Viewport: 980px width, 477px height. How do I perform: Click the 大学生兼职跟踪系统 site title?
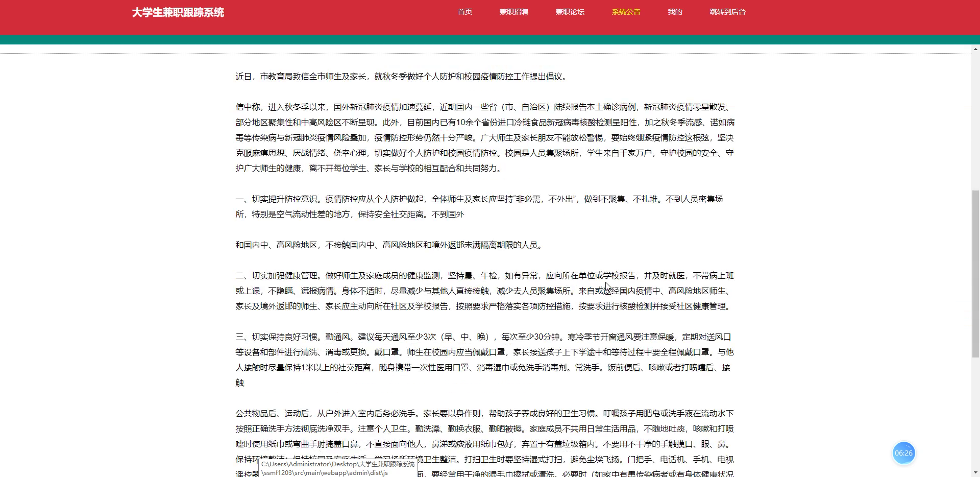178,13
